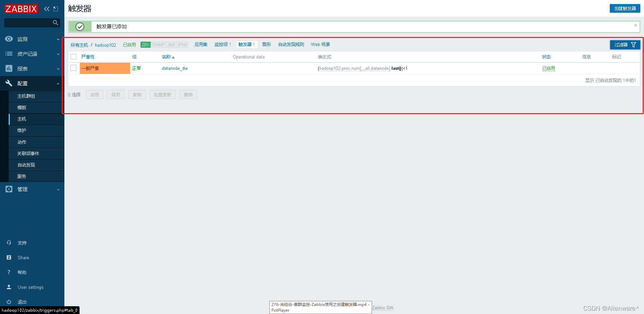Expand the Administration (管理) menu chevron

[58, 189]
